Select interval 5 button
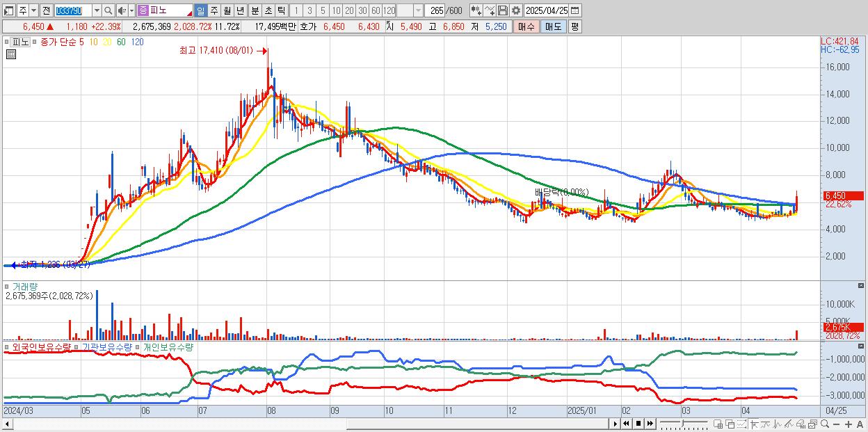Screen dimensions: 868x432 tap(322, 10)
